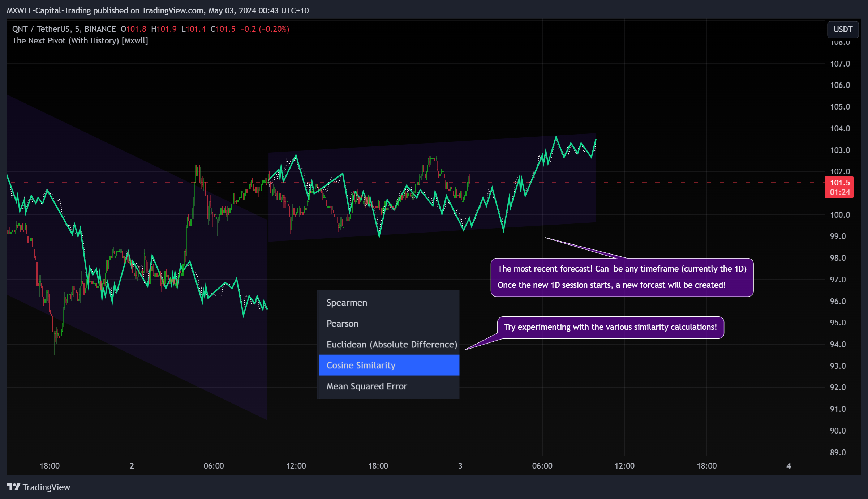The width and height of the screenshot is (868, 499).
Task: Click the published-on TradingView.com header text
Action: click(x=158, y=10)
